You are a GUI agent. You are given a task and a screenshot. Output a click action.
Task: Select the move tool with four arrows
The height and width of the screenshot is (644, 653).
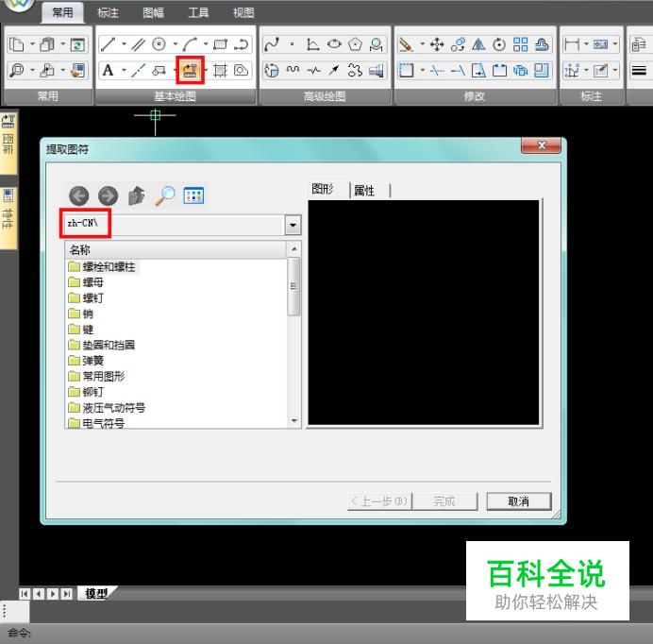[x=437, y=44]
